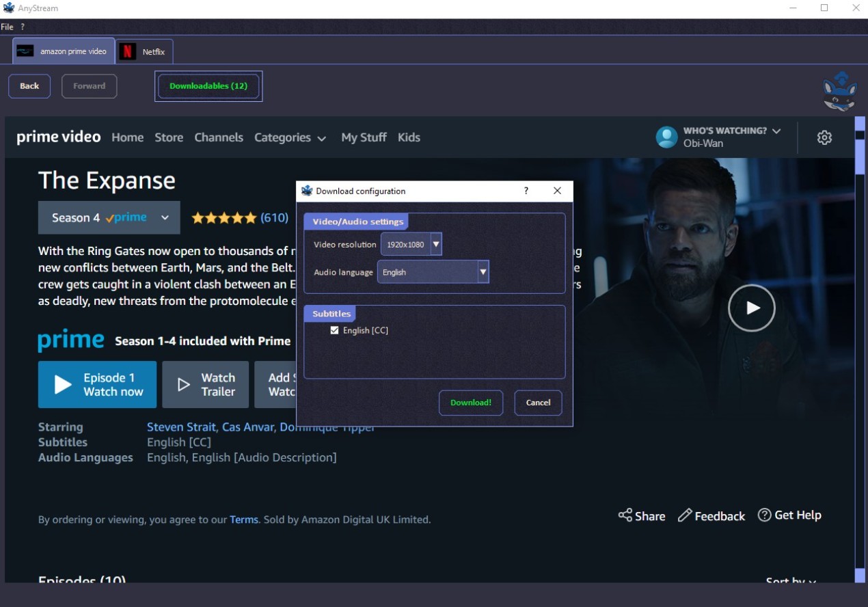Open Prime Video settings gear icon
Viewport: 868px width, 607px height.
click(824, 137)
